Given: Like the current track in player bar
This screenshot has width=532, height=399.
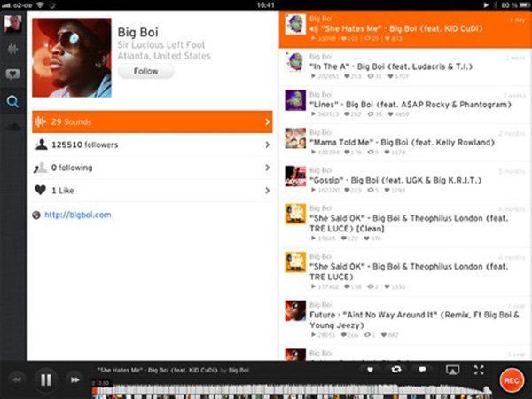Looking at the screenshot, I should (370, 370).
